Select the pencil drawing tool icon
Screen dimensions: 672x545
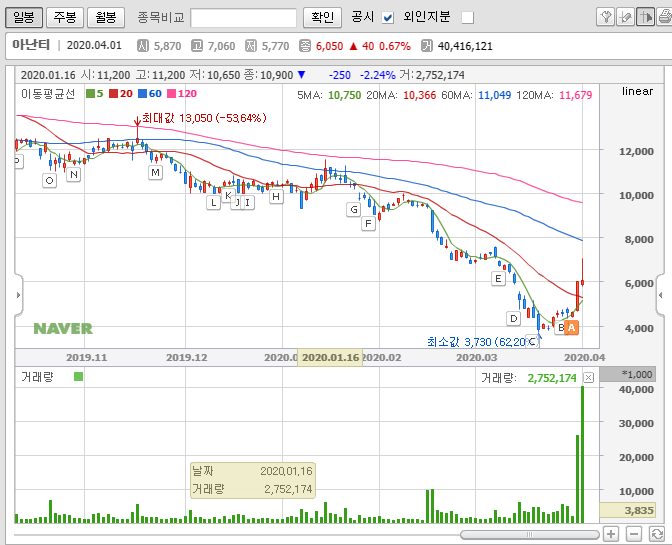point(625,17)
